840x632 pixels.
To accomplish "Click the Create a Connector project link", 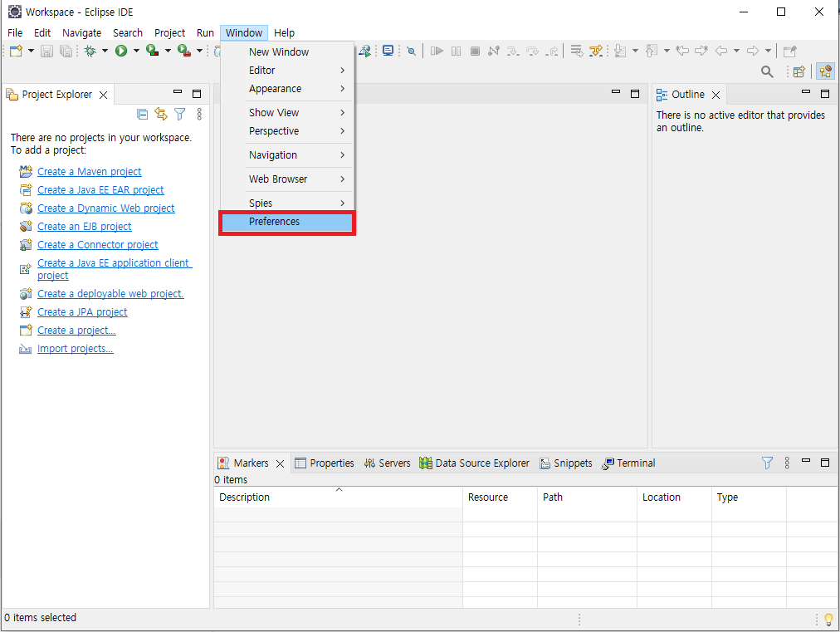I will tap(98, 244).
